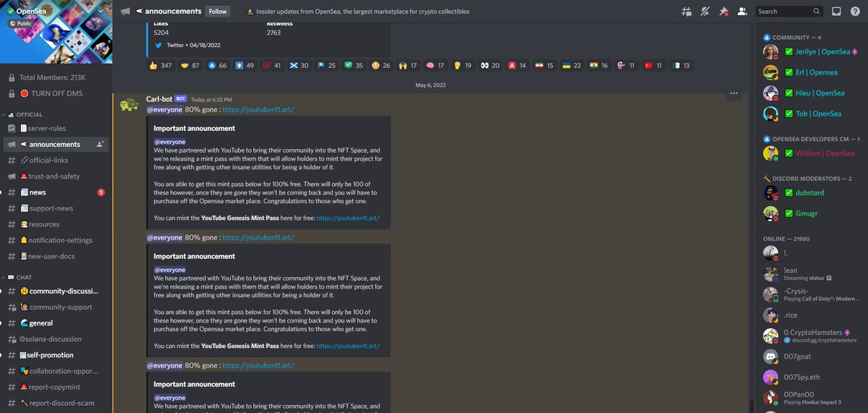Open the self-promotion channel

click(56, 355)
